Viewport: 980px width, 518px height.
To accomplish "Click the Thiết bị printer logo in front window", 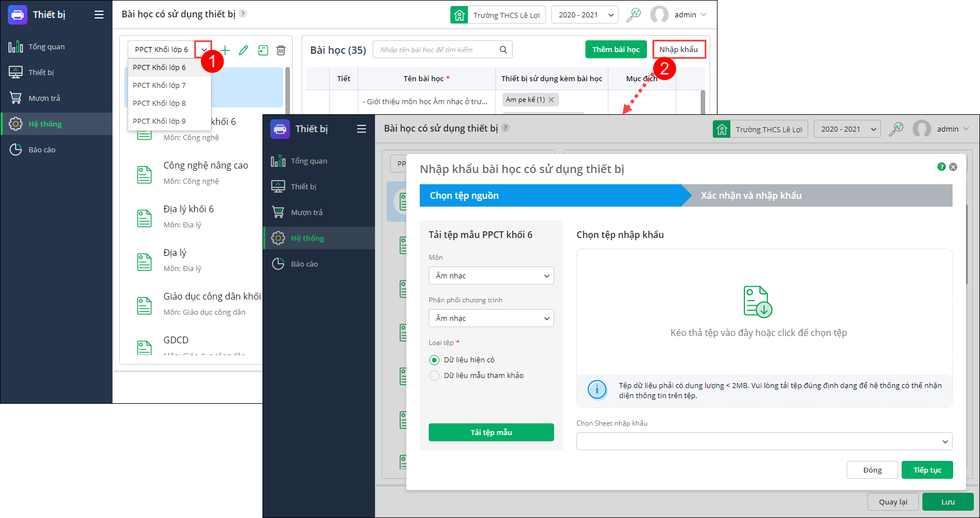I will point(280,129).
